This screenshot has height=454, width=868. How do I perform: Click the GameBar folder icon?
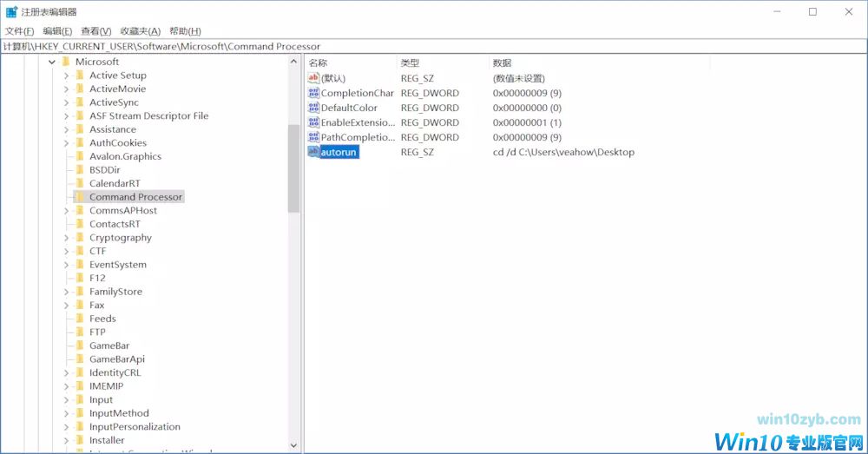pyautogui.click(x=80, y=345)
